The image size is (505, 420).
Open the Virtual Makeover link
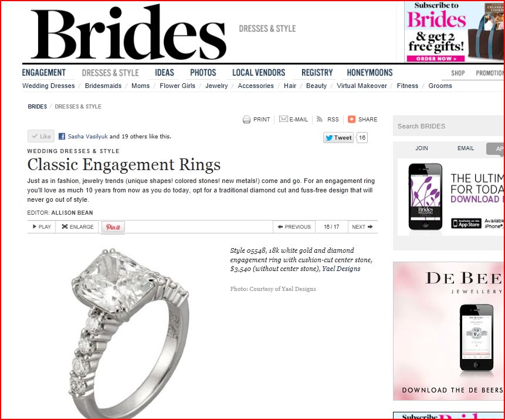point(362,86)
